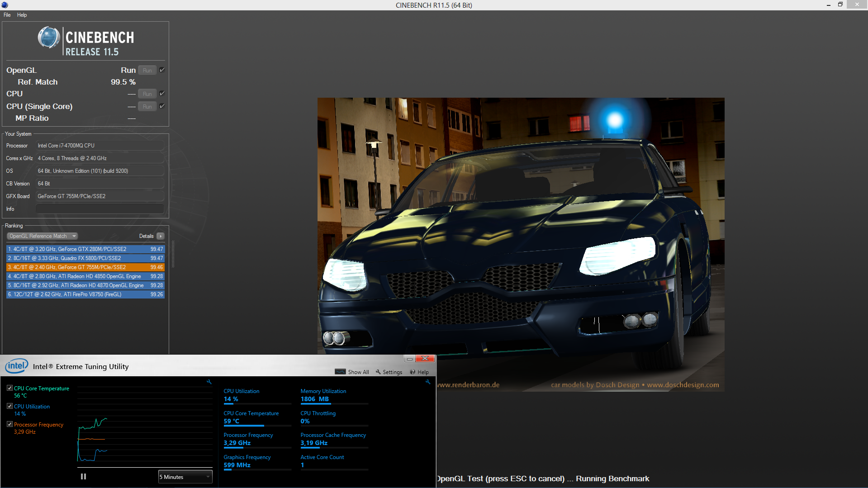Click wrench icon above the monitors panel

428,382
